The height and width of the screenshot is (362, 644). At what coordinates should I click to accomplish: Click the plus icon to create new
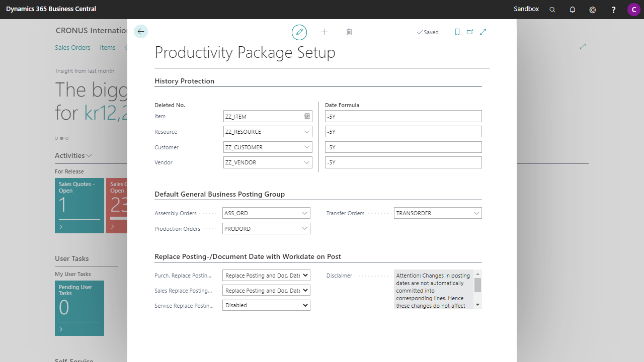(x=325, y=32)
